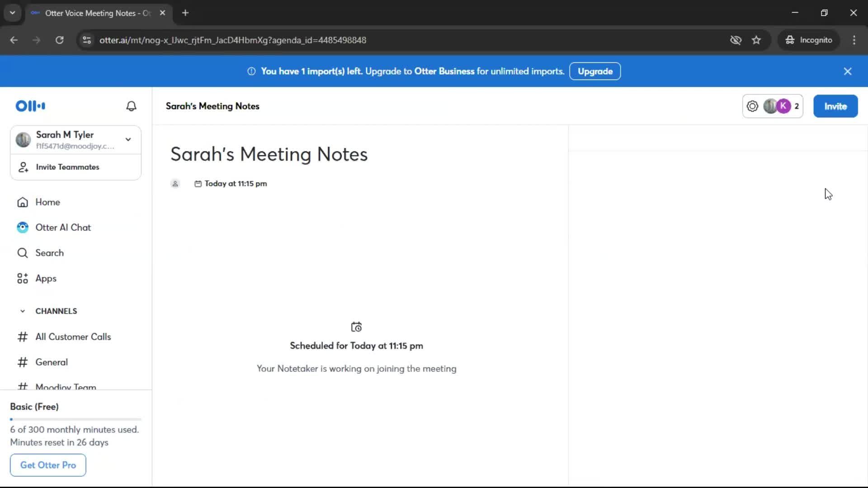
Task: Click the Sarah's Meeting Notes title heading
Action: [269, 155]
